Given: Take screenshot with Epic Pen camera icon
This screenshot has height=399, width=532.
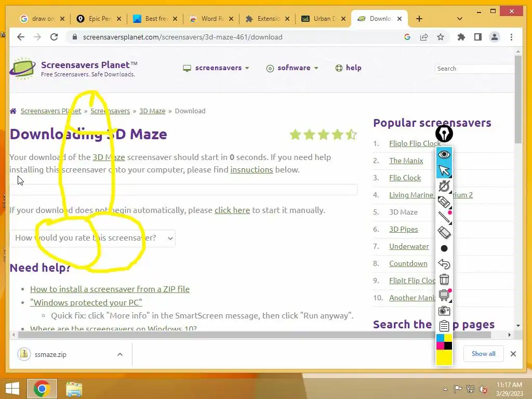Looking at the screenshot, I should (444, 311).
